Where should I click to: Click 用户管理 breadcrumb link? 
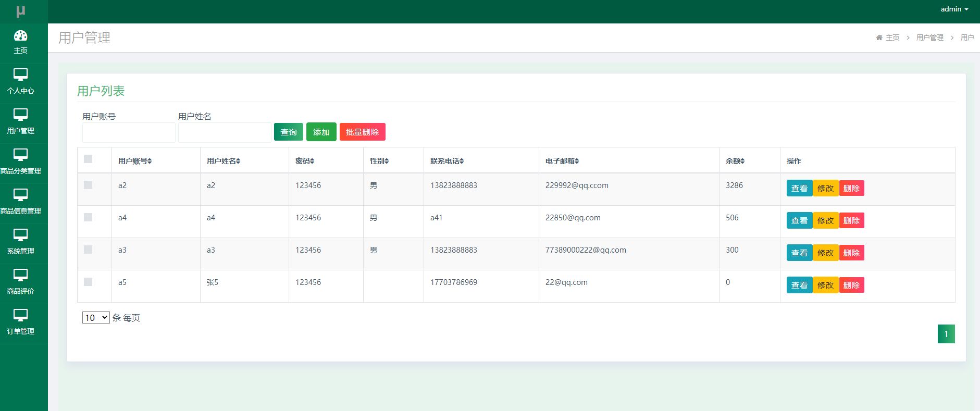tap(930, 38)
